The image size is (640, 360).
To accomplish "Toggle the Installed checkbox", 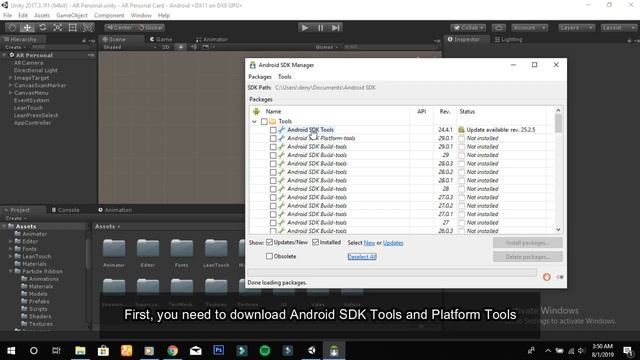I will tap(316, 242).
